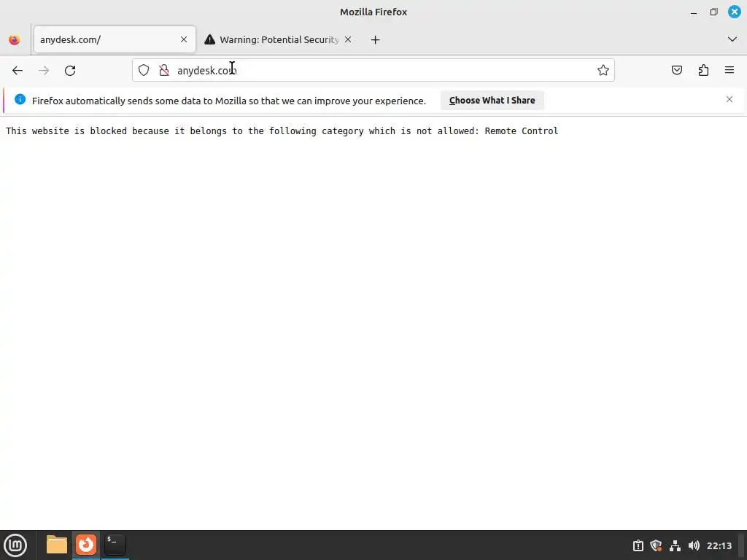
Task: Minimize the Firefox window
Action: point(694,12)
